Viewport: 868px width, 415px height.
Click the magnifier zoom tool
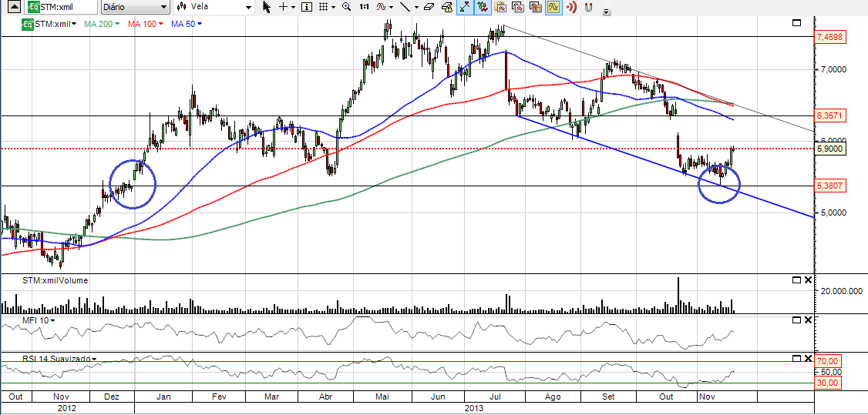coord(346,7)
